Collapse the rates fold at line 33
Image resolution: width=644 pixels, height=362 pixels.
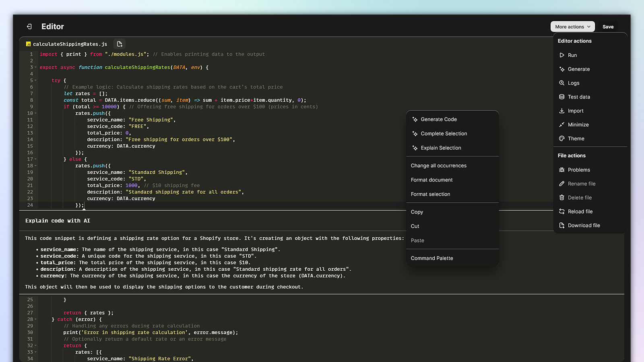[x=36, y=352]
